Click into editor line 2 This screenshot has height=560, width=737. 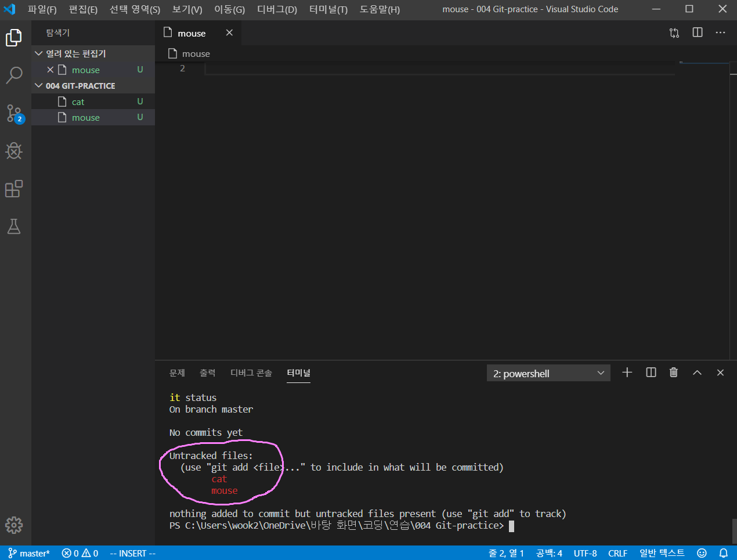pyautogui.click(x=439, y=68)
